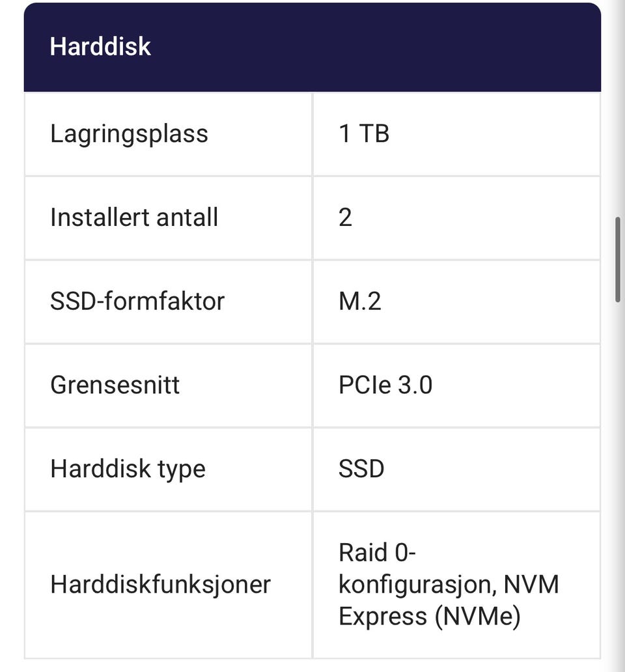Click the PCIe 3.0 interface value

coord(385,384)
